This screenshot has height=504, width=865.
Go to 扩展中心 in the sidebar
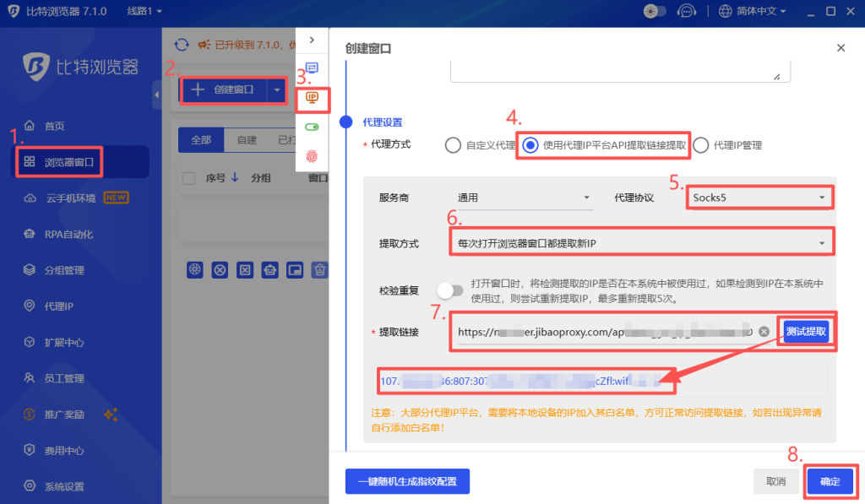pyautogui.click(x=64, y=343)
